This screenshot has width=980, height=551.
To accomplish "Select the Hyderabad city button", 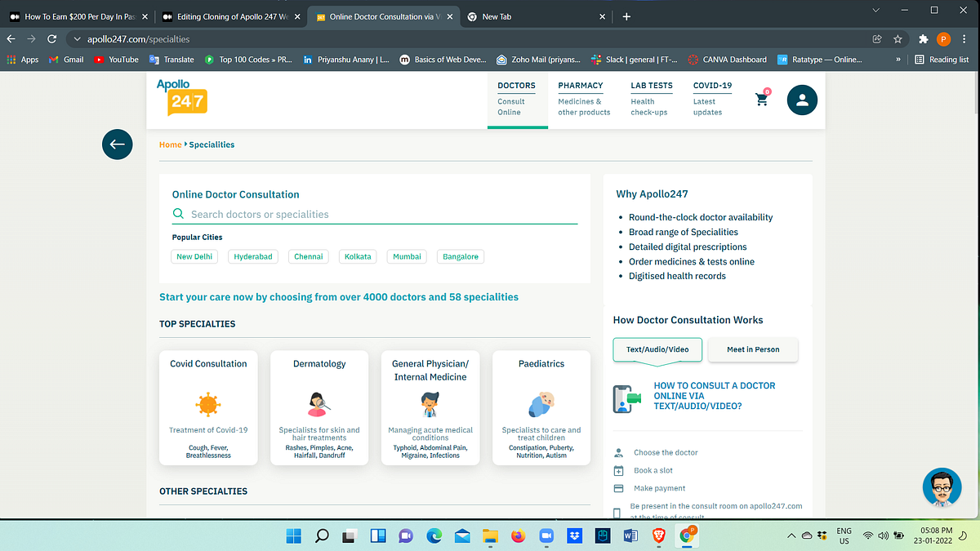I will click(253, 256).
